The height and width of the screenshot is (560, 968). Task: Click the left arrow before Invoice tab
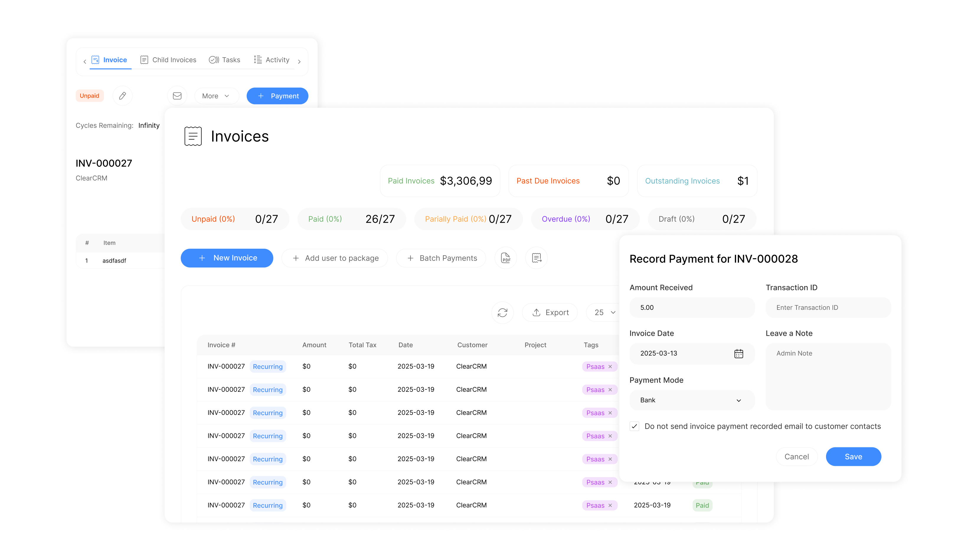(x=84, y=61)
